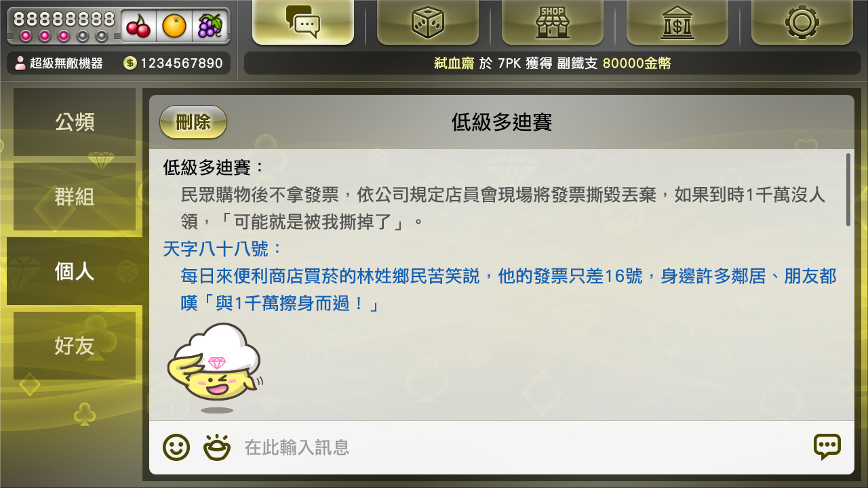Open the settings gear tab
The image size is (868, 488).
coord(802,22)
